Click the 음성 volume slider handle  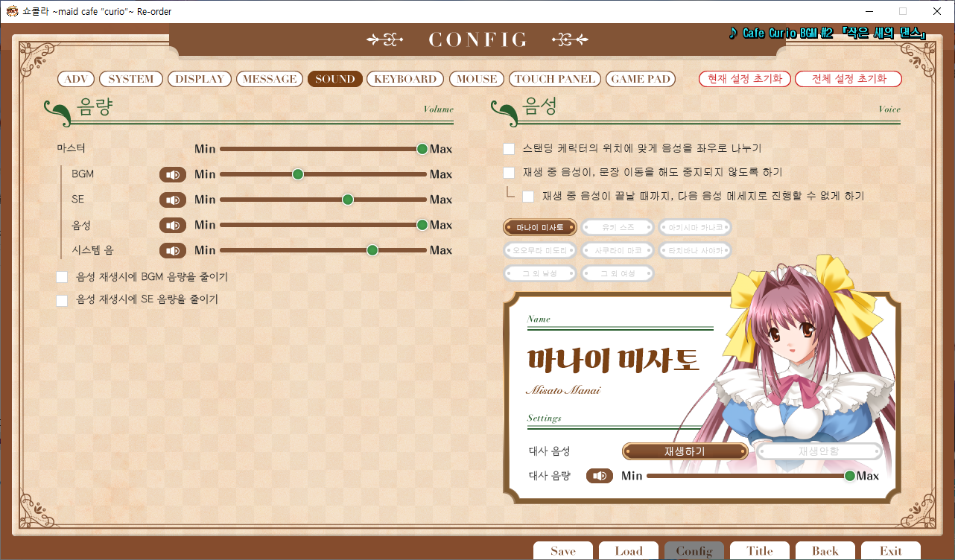422,225
